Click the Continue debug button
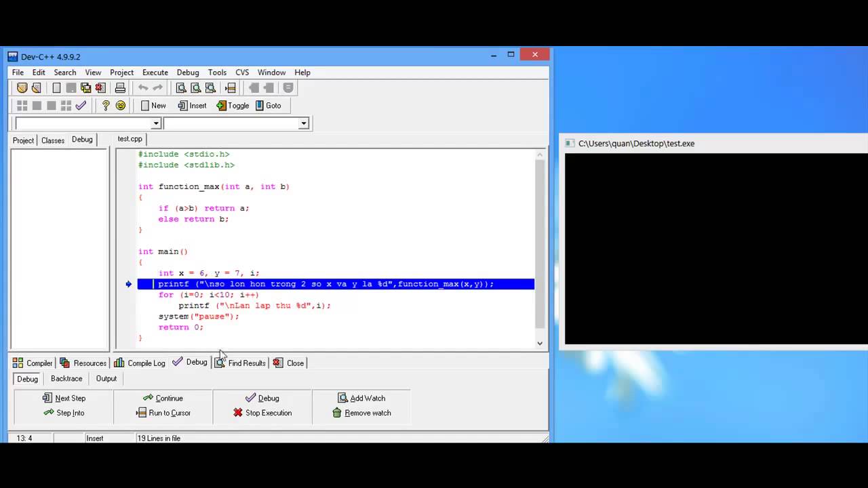Screen dimensions: 868x488 click(x=163, y=399)
